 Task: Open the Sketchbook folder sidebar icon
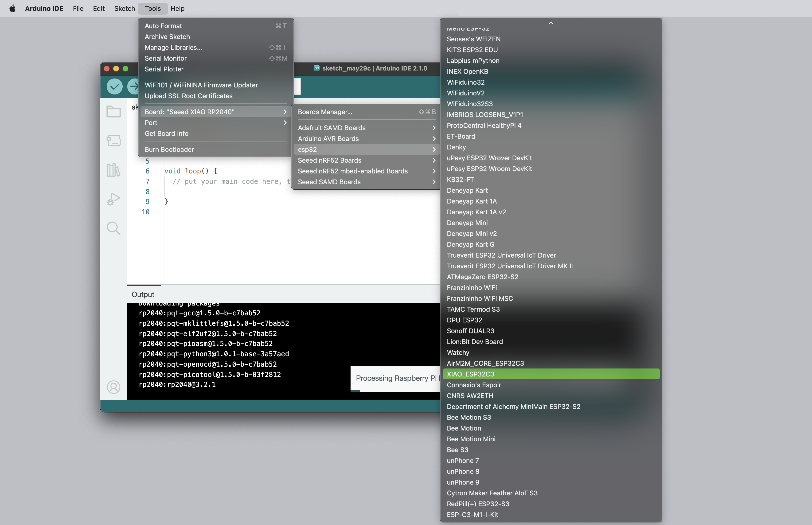pyautogui.click(x=113, y=111)
